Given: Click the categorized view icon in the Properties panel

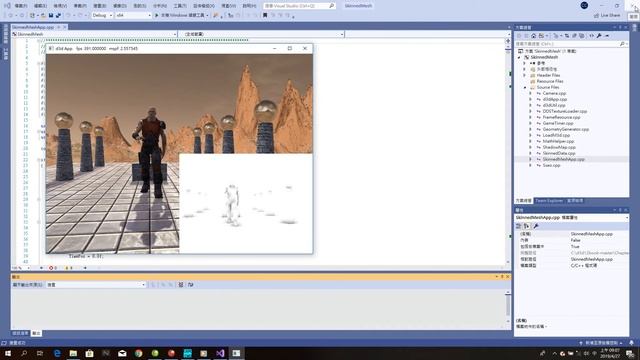Looking at the screenshot, I should [518, 226].
